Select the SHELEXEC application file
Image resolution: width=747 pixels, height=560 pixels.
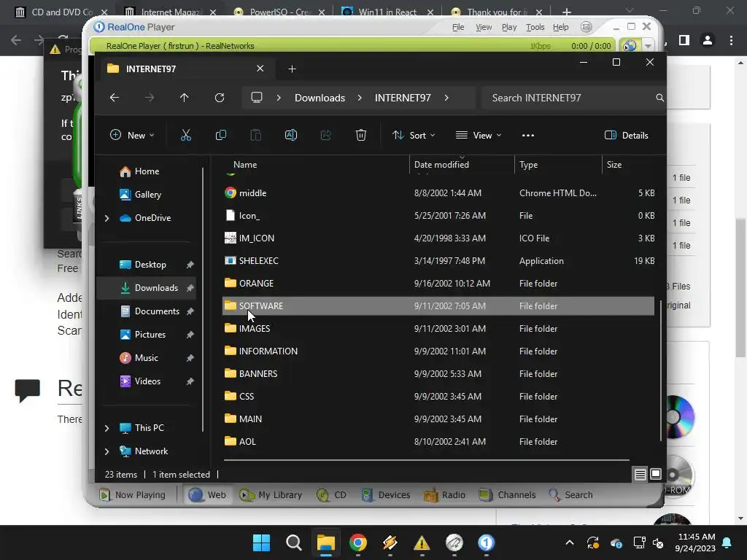coord(438,261)
